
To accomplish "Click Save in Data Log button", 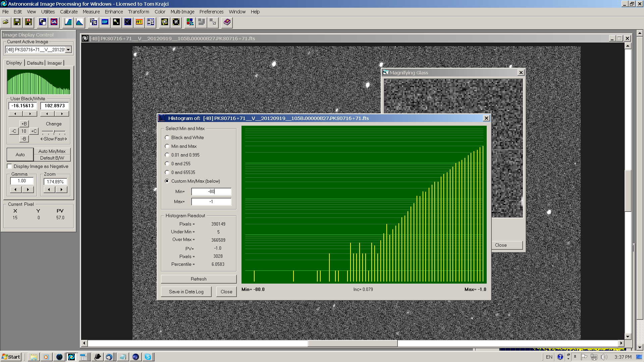I will [x=186, y=292].
